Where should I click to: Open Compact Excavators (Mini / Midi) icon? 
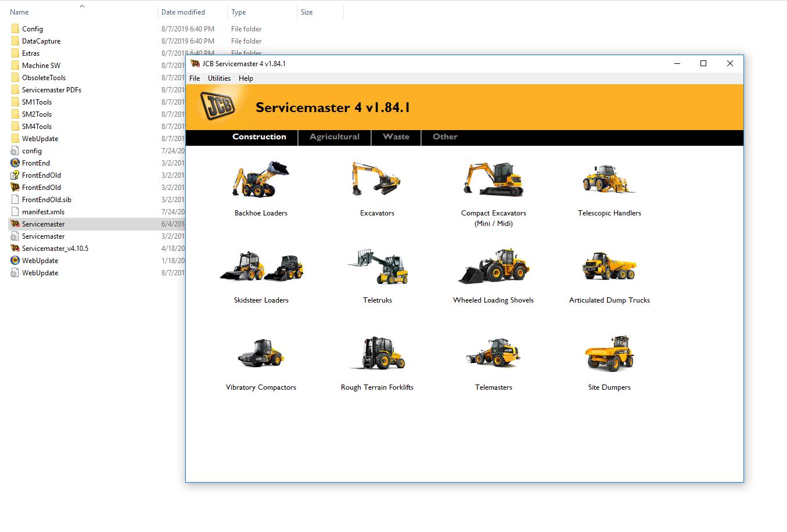(x=494, y=179)
